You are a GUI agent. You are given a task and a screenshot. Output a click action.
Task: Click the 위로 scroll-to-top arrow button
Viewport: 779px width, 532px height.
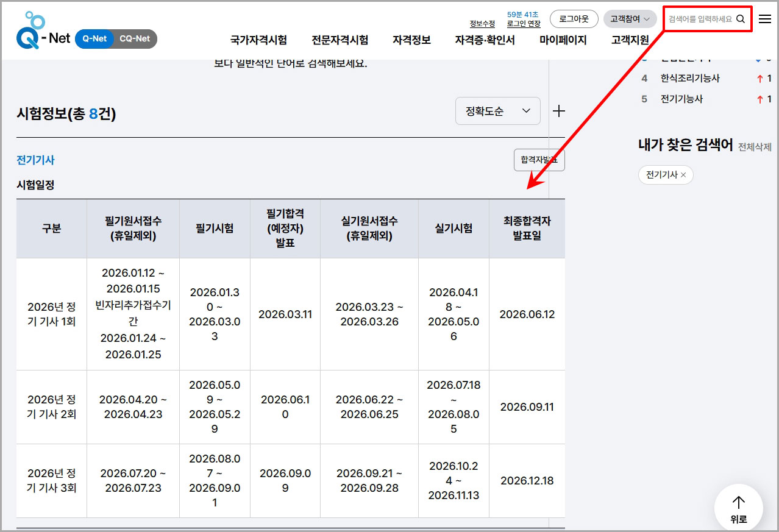point(738,507)
